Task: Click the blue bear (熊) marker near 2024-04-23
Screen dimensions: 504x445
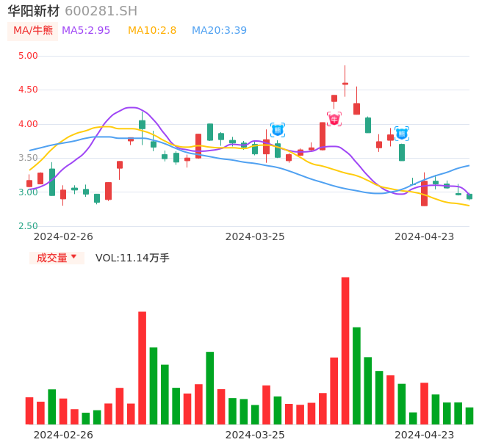Action: [402, 134]
